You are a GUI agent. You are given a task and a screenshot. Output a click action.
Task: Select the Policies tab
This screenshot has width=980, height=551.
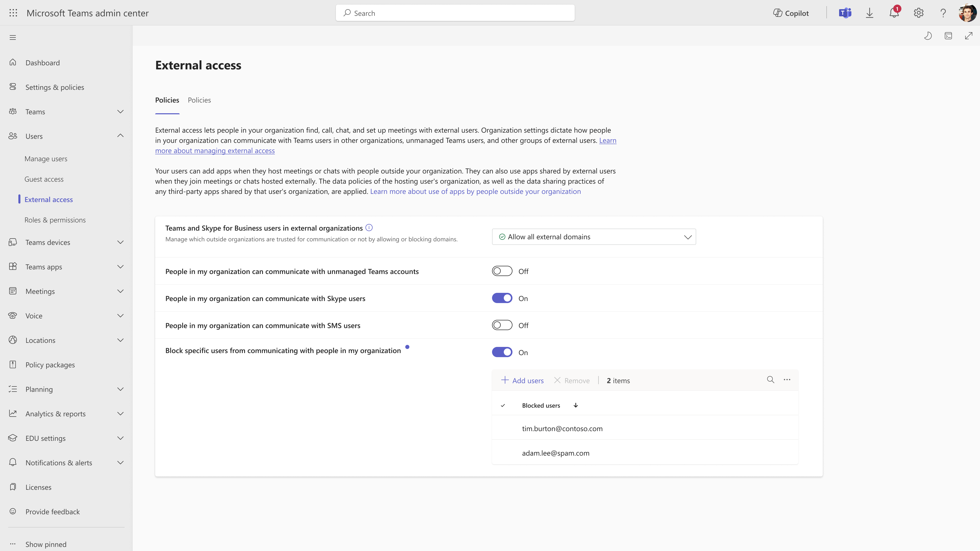[199, 99]
